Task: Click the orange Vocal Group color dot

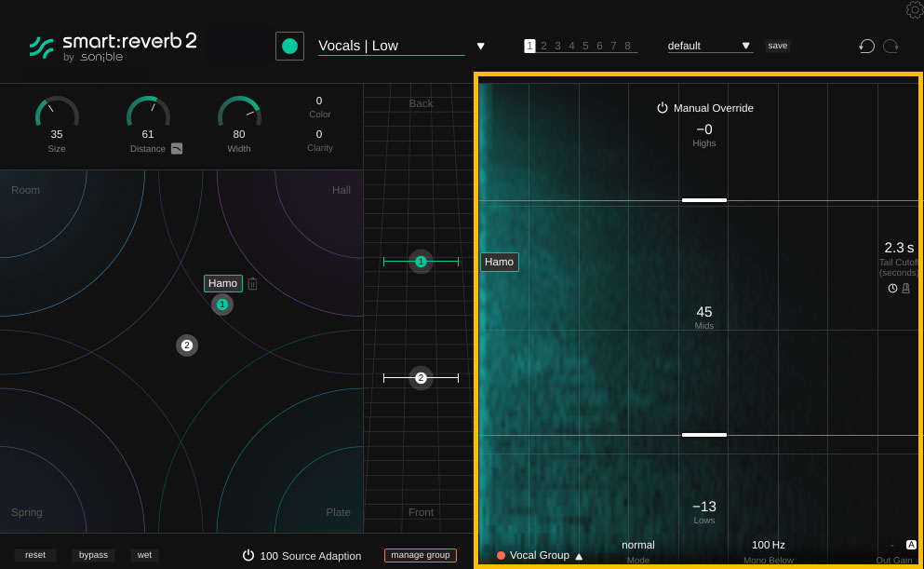Action: click(x=501, y=555)
